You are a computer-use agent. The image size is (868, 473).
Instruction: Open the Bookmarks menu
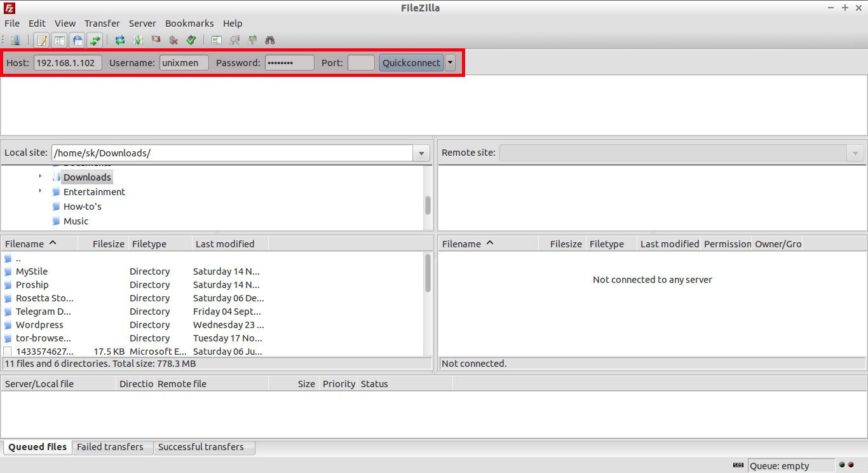[189, 23]
